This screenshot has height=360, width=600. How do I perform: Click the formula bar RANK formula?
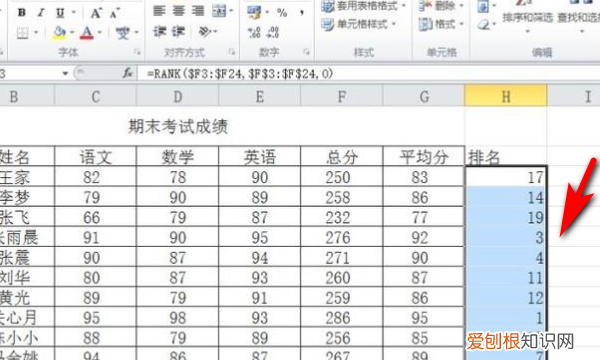pos(240,73)
